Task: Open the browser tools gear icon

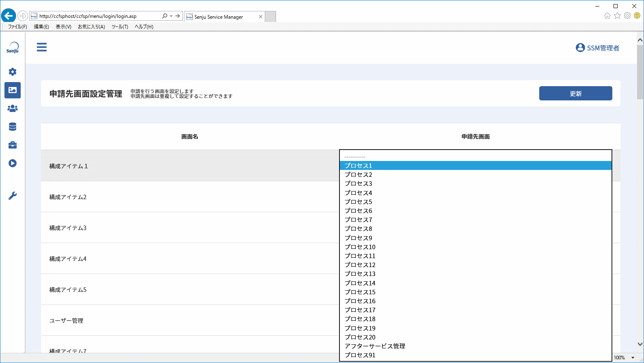Action: tap(627, 16)
